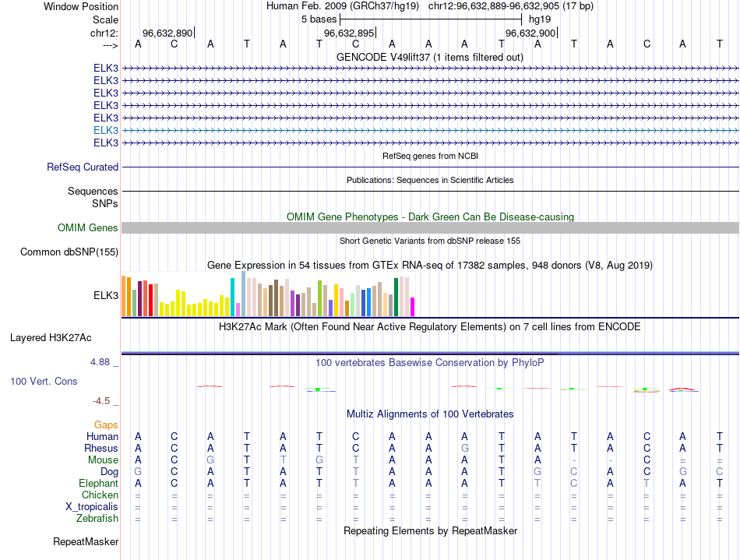
Task: Click the Dog species row label
Action: coord(109,472)
